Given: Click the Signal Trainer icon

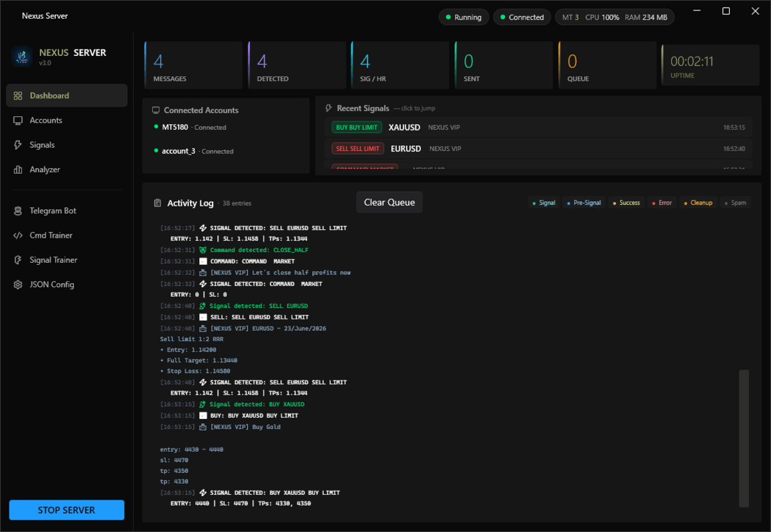Looking at the screenshot, I should click(18, 260).
